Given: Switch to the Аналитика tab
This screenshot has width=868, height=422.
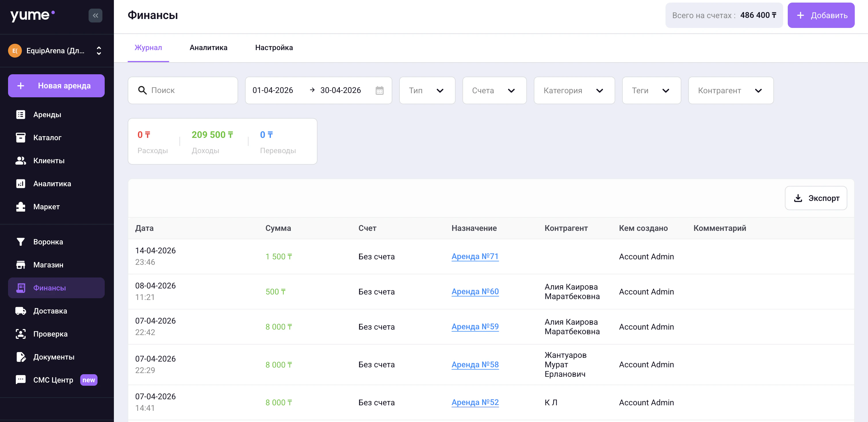Looking at the screenshot, I should (208, 47).
